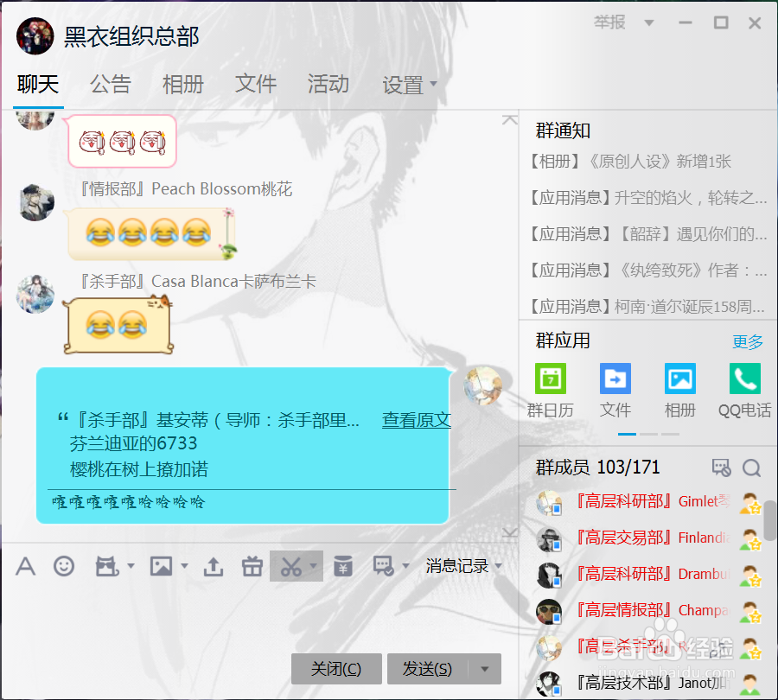Screen dimensions: 778x700
Task: Expand sticker icon dropdown arrow
Action: coord(131,566)
